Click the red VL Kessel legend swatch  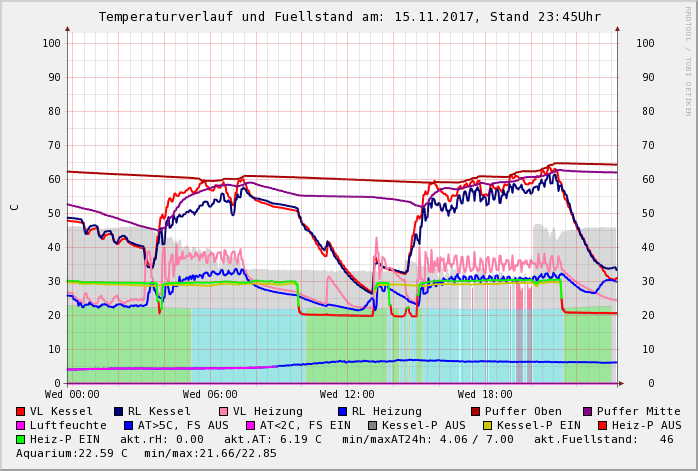(x=21, y=411)
